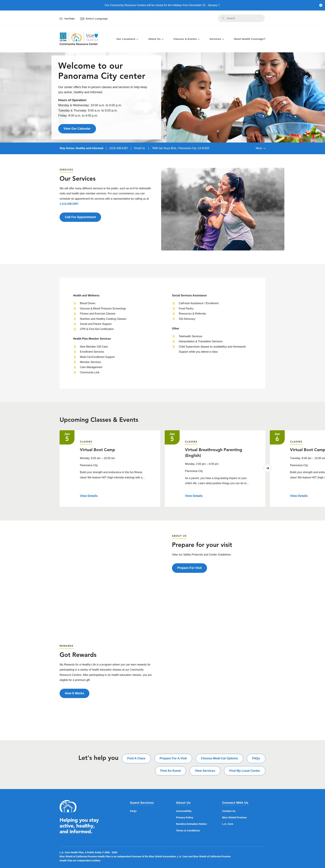This screenshot has height=868, width=325.
Task: Open Virtual Breathrough Parenting (English) title
Action: coord(213,452)
